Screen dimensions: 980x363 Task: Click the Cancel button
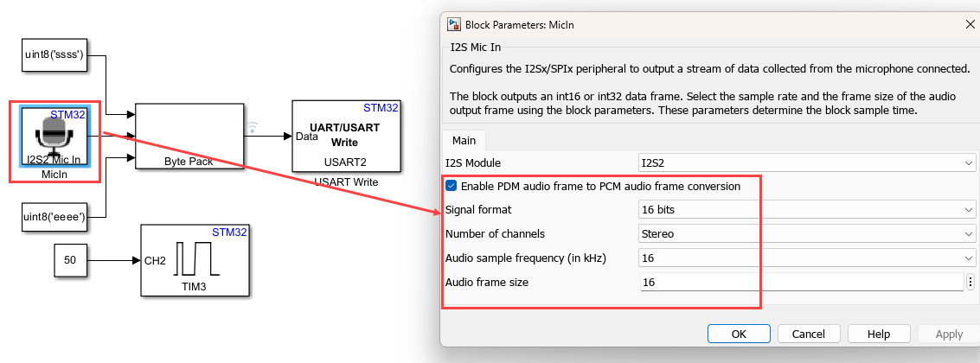(x=809, y=334)
